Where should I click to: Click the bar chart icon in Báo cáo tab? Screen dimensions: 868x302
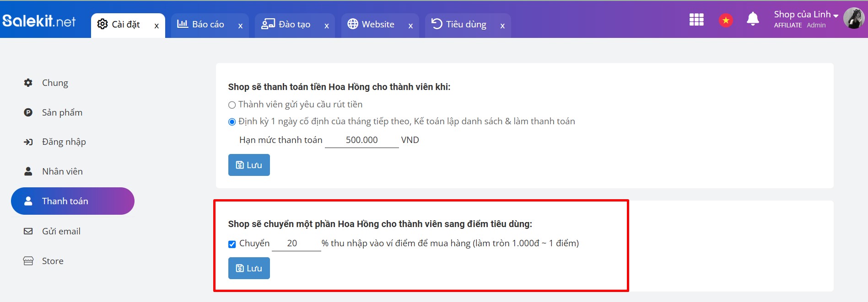click(x=183, y=24)
